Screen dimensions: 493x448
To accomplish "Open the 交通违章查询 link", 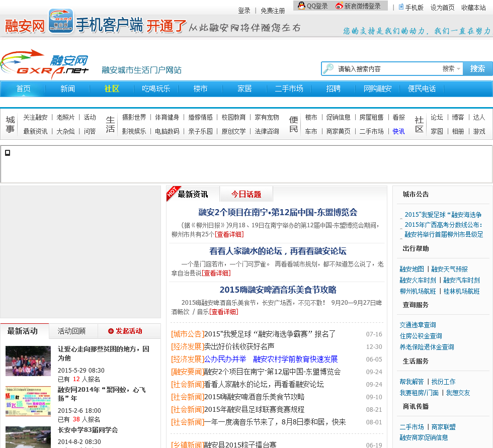I will pyautogui.click(x=418, y=325).
